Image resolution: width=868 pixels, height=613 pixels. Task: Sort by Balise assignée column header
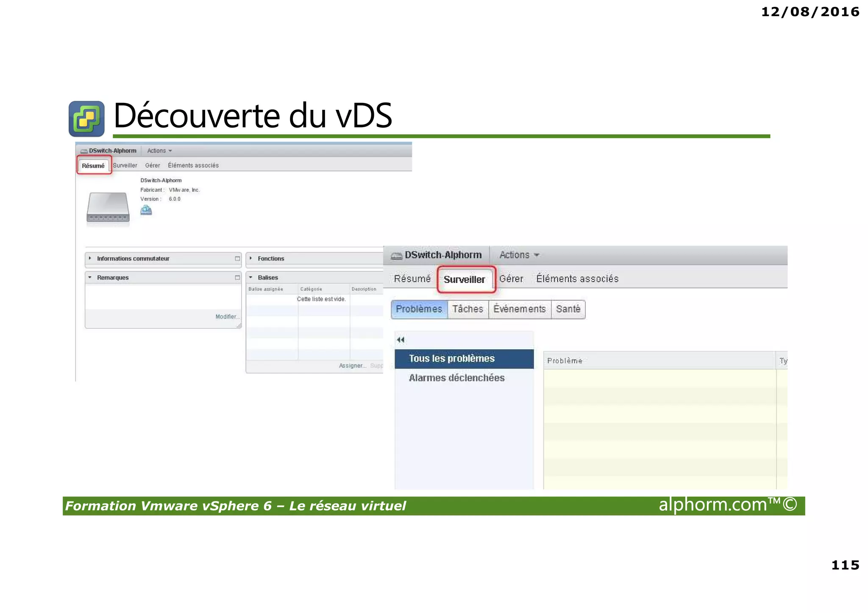(x=272, y=289)
